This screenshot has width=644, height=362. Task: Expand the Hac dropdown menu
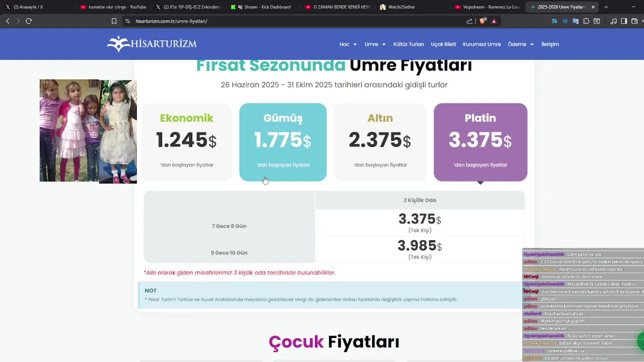[348, 44]
